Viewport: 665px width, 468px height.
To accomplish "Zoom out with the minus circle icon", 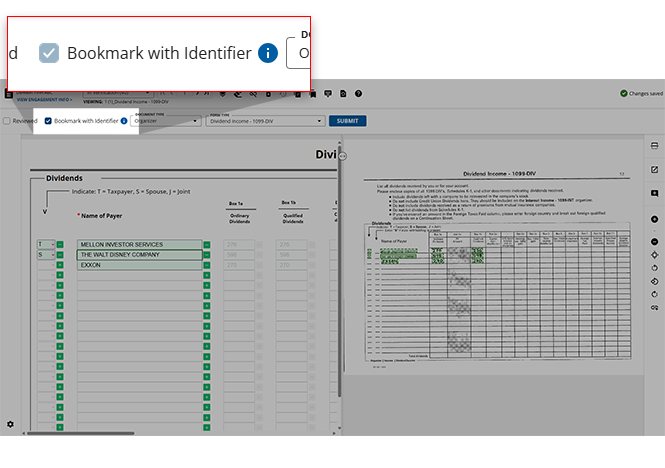I will (x=654, y=241).
